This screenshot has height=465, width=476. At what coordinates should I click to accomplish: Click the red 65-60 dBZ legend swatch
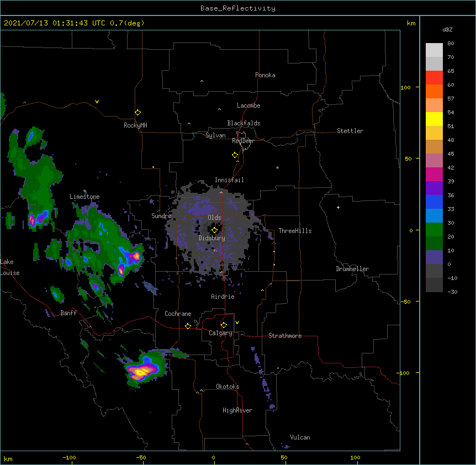pos(434,78)
